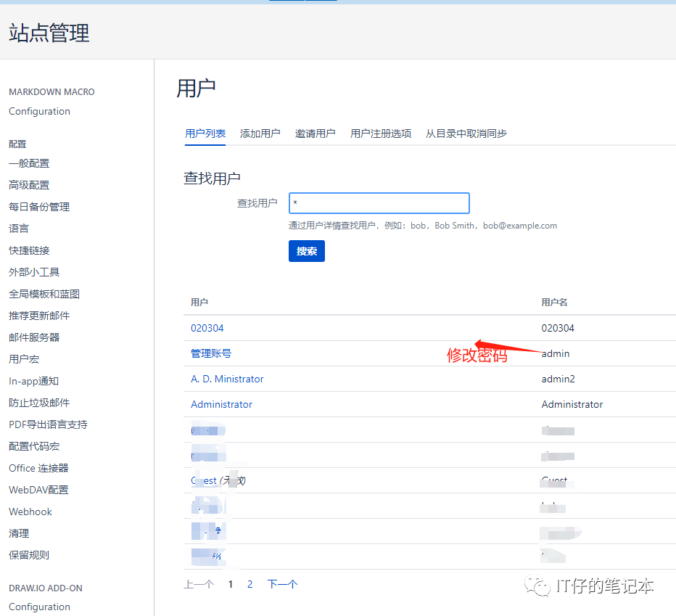Select the 用户注册选项 tab
Screen dimensions: 676x616
[380, 134]
